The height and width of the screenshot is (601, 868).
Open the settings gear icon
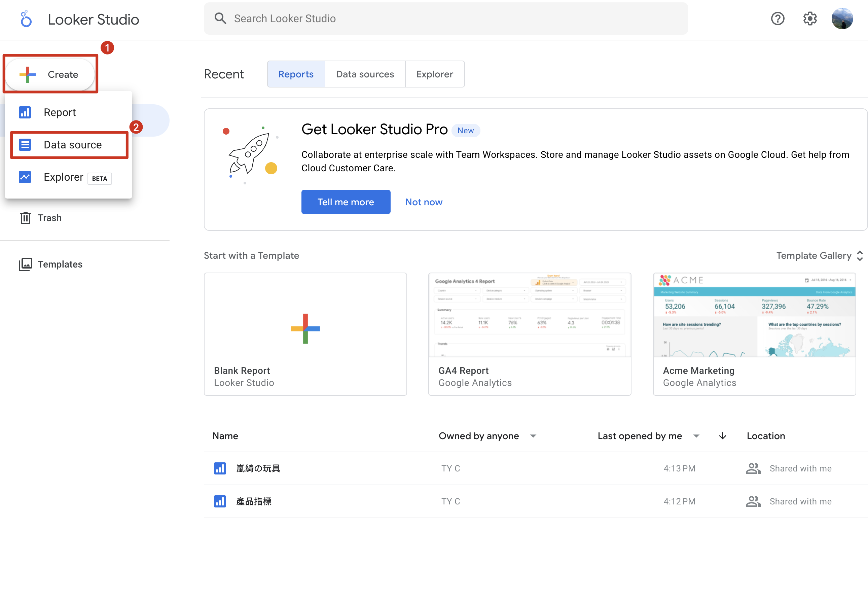point(810,19)
